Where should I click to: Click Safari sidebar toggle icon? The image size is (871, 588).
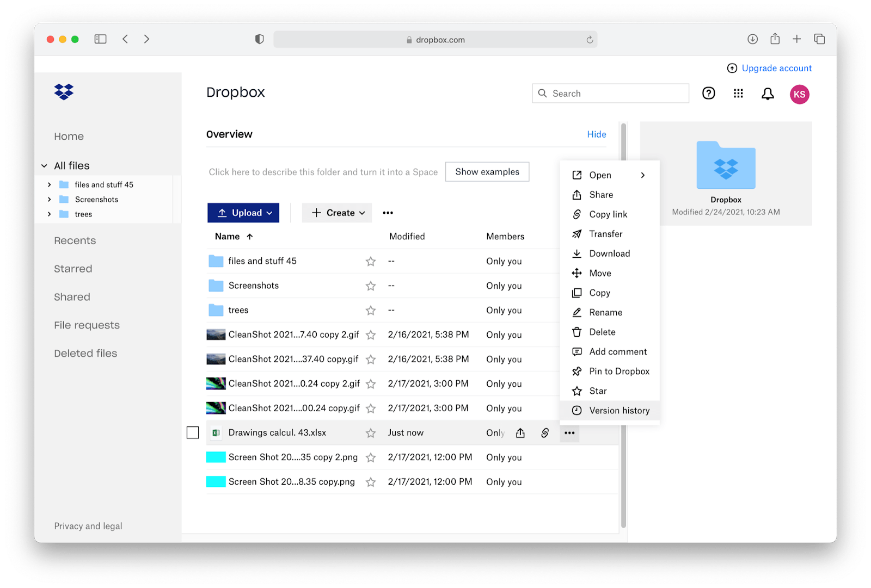coord(100,39)
